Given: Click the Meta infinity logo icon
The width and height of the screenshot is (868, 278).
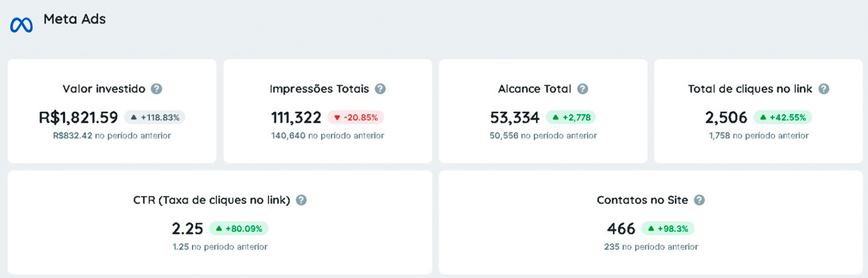Looking at the screenshot, I should tap(21, 25).
